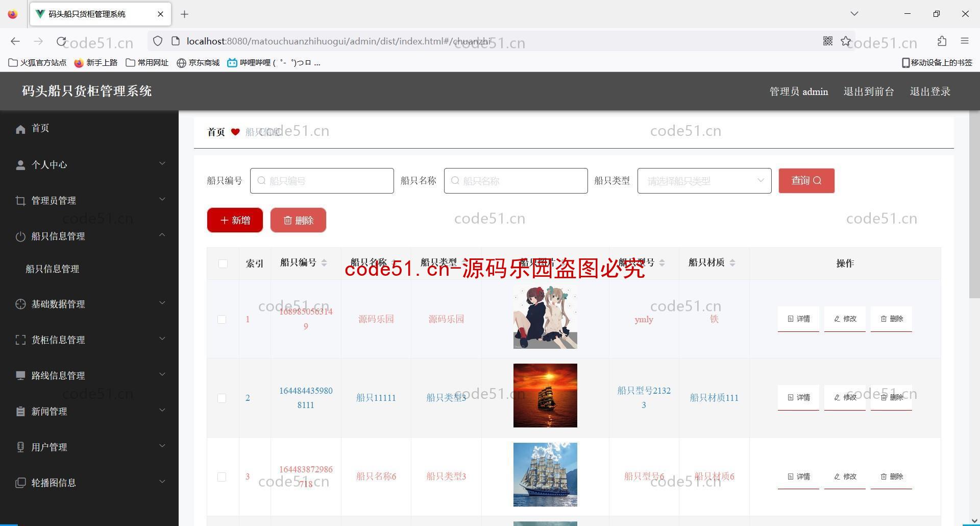Click the shield icon in address bar
Screen dimensions: 980x526
158,41
